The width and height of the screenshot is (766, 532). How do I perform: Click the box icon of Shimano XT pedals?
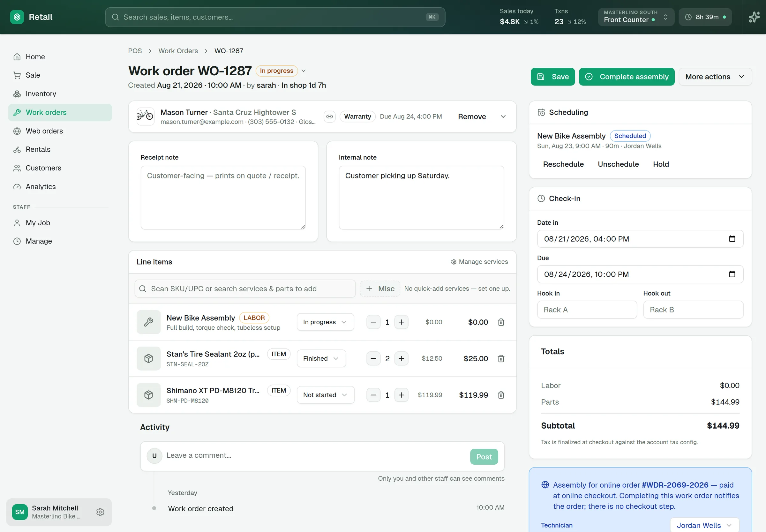point(149,395)
